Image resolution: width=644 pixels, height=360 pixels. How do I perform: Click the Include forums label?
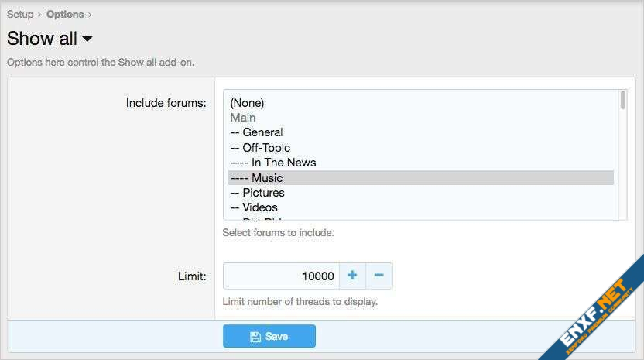point(166,103)
